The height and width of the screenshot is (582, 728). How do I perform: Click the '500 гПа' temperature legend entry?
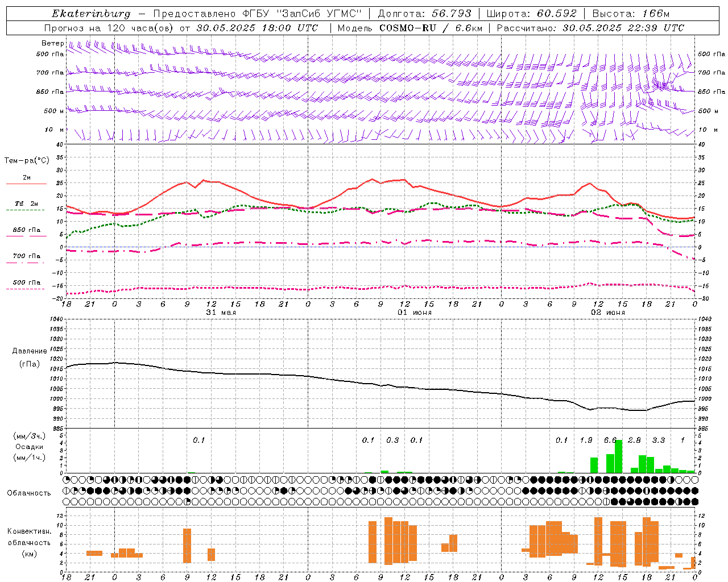tap(26, 282)
